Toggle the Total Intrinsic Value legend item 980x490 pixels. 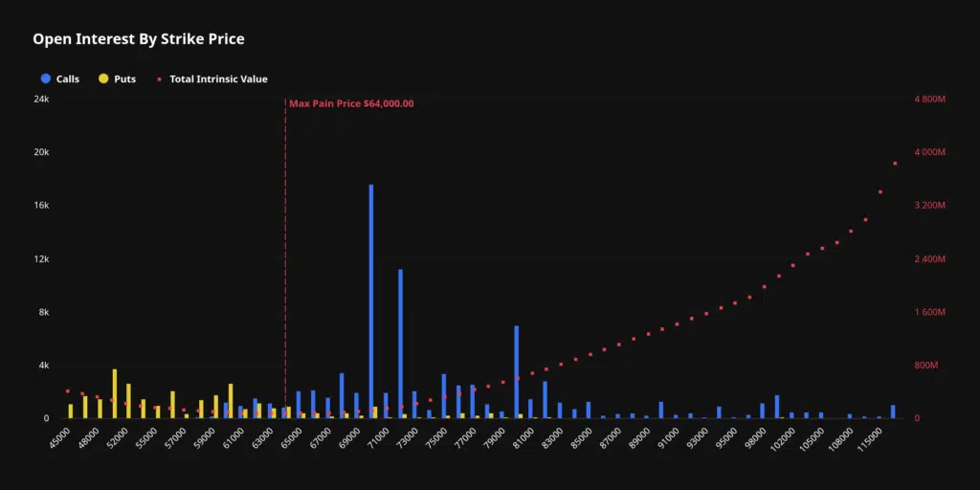coord(212,78)
